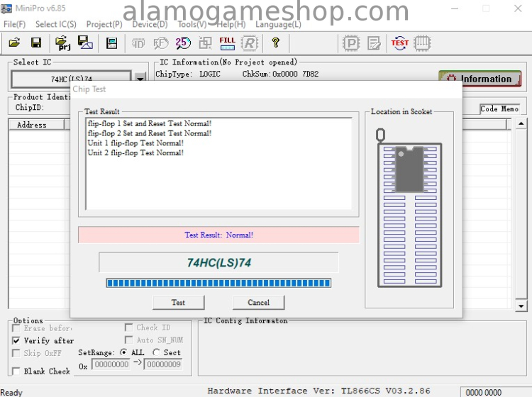The width and height of the screenshot is (532, 397).
Task: Click the Save Project toolbar icon
Action: (85, 43)
